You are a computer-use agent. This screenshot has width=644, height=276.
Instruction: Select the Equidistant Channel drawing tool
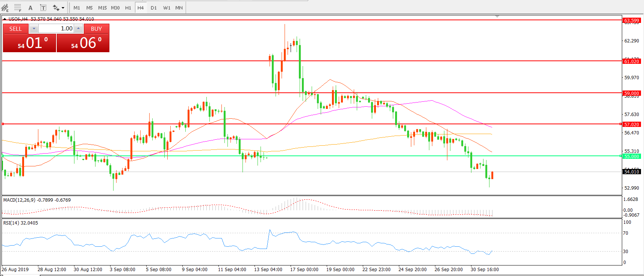pos(5,8)
